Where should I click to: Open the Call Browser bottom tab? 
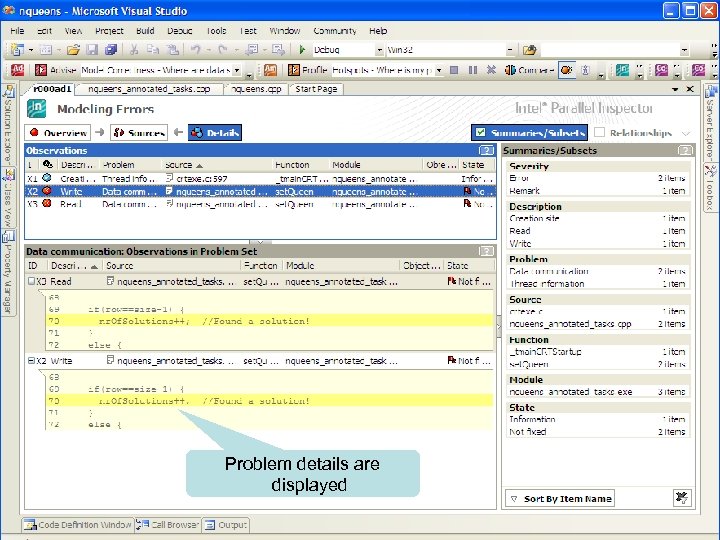(x=169, y=524)
